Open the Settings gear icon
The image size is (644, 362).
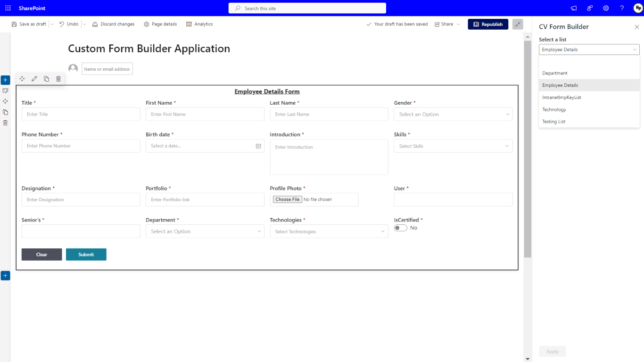[x=606, y=8]
